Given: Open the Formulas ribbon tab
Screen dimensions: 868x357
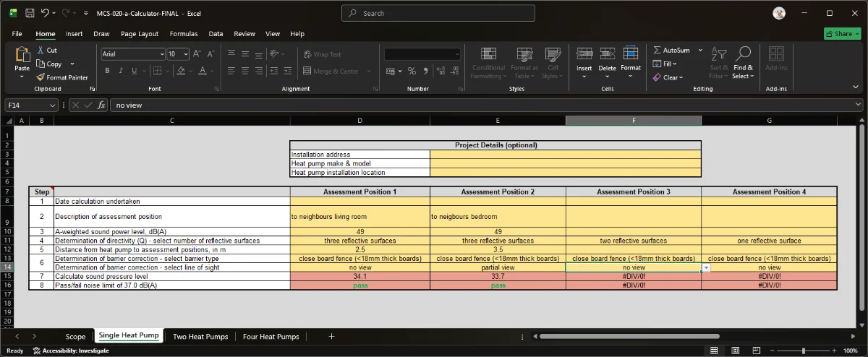Looking at the screenshot, I should [x=184, y=34].
